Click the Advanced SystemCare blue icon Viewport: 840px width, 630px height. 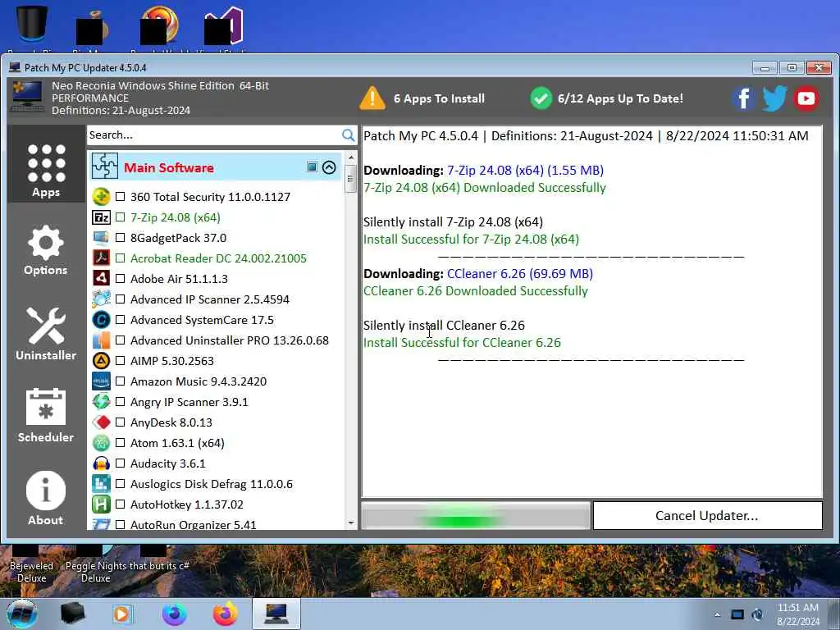coord(101,320)
